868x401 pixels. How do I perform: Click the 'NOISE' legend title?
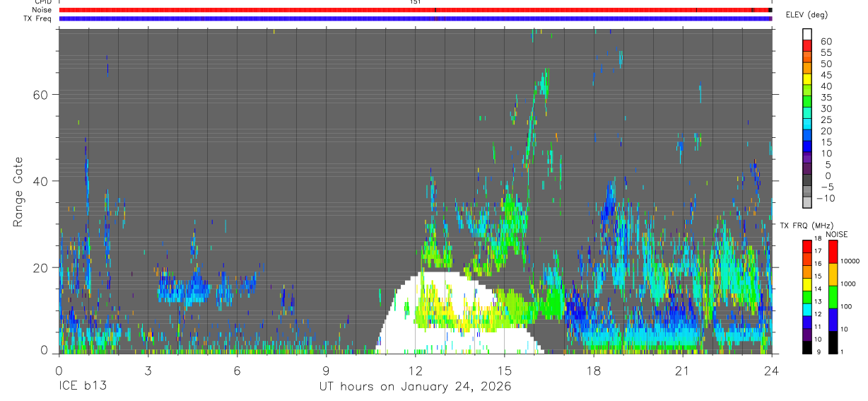point(836,234)
